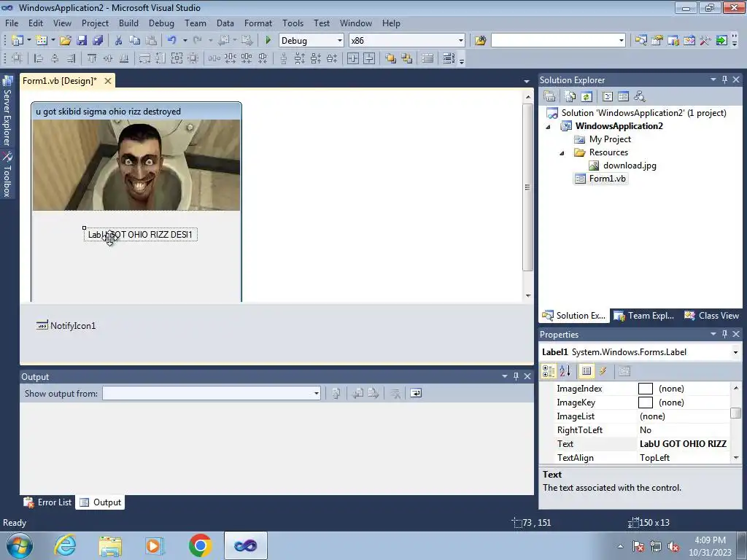Open the Debug configuration dropdown

coord(340,41)
